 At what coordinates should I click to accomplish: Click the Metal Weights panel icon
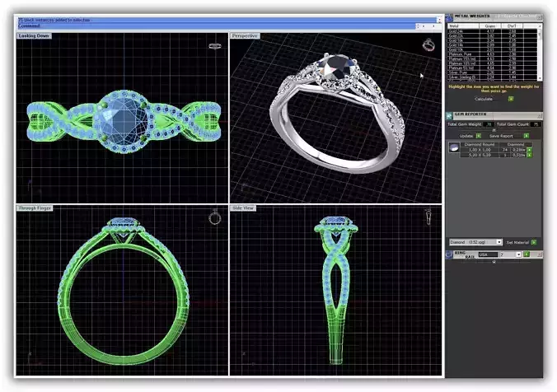tap(449, 18)
